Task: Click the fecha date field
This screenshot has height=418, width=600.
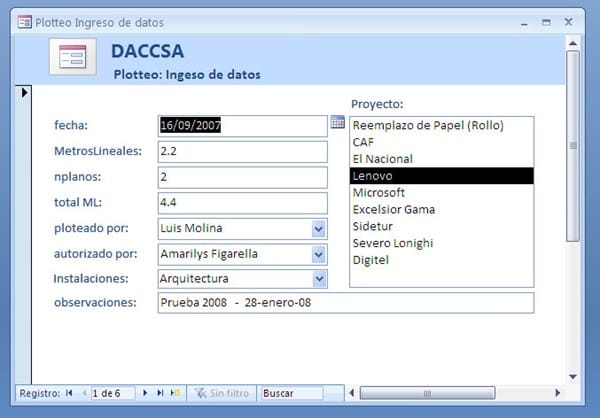Action: pos(243,126)
